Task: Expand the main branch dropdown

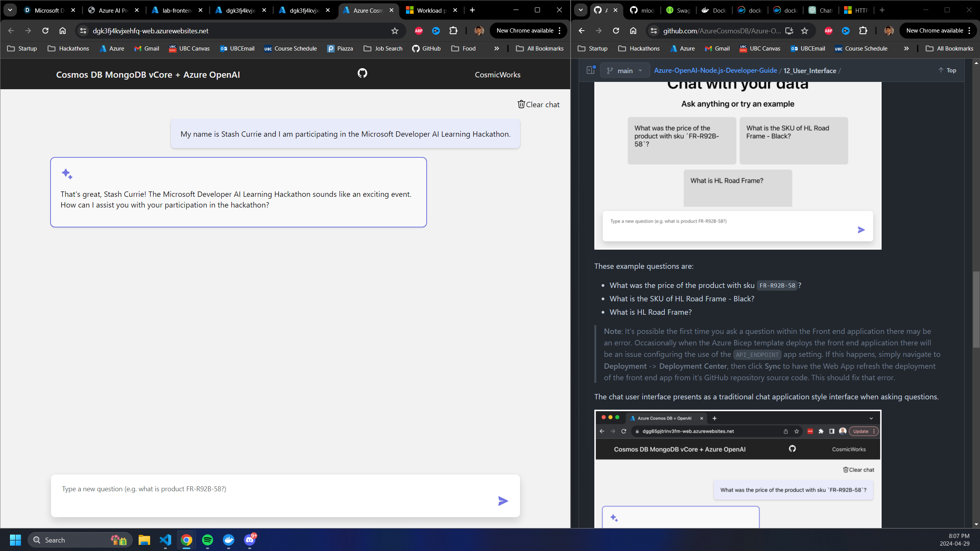Action: [625, 70]
